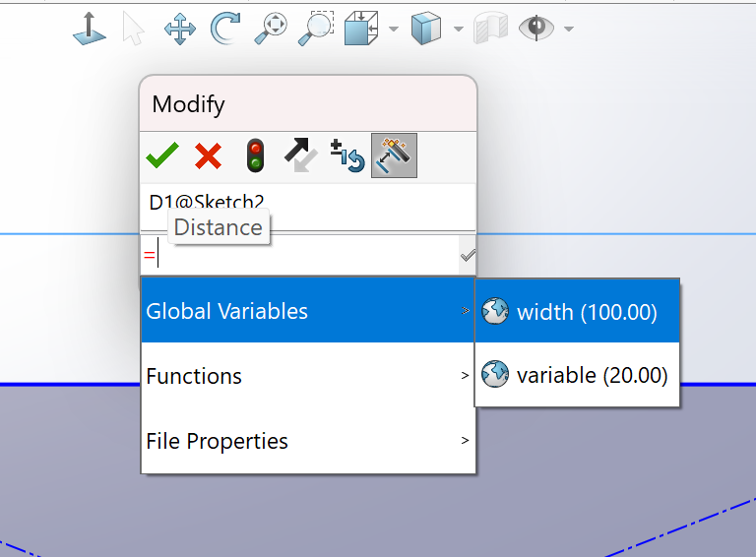Click the Modify dialog title bar
The image size is (756, 557).
(307, 104)
